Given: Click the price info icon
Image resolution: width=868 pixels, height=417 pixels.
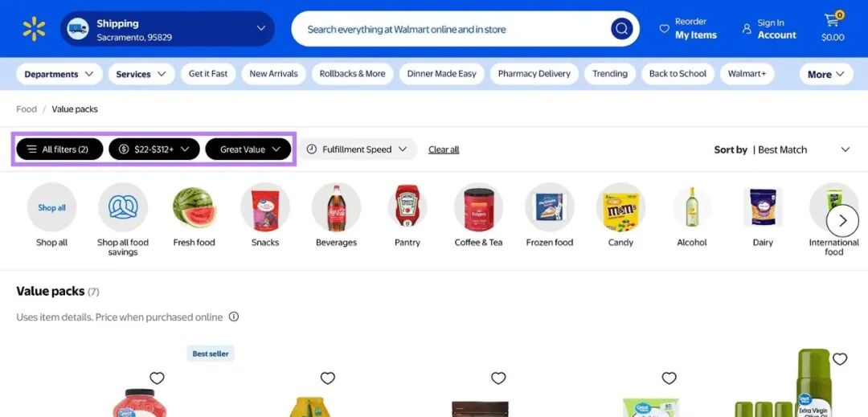Looking at the screenshot, I should (234, 317).
